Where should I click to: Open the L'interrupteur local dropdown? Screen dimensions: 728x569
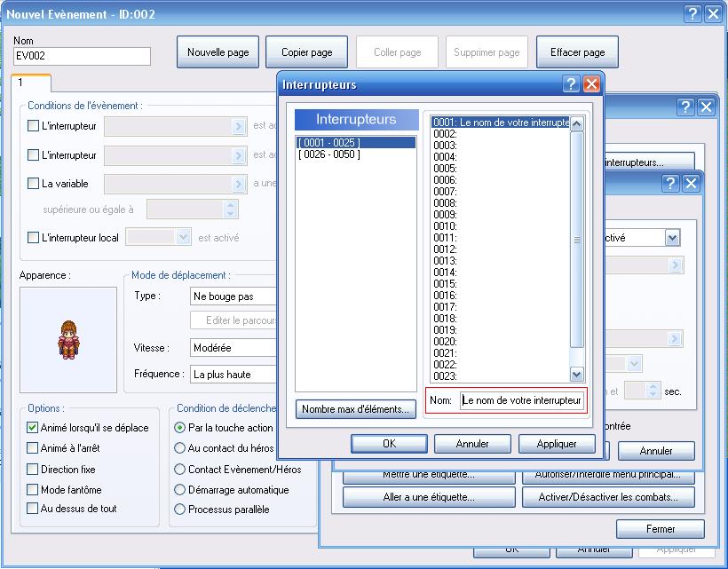(x=183, y=237)
